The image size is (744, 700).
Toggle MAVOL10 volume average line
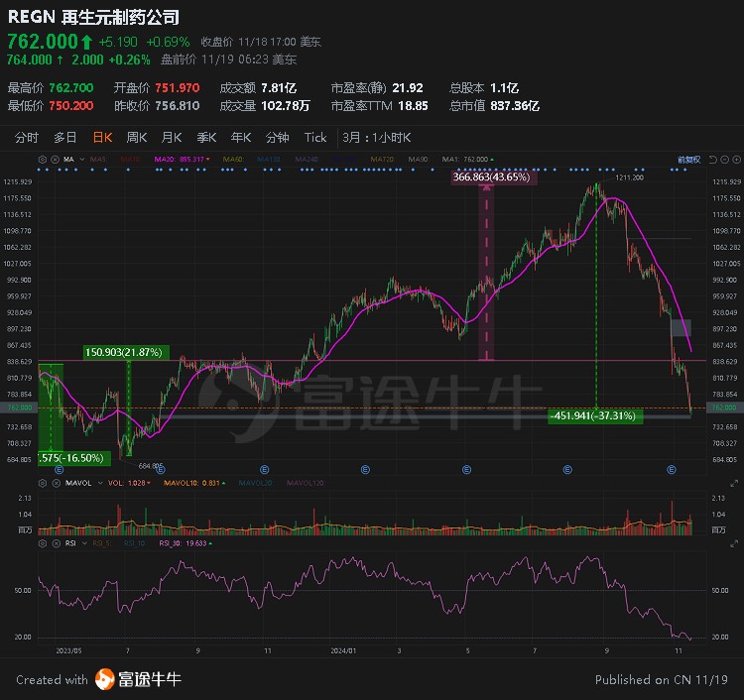(194, 483)
